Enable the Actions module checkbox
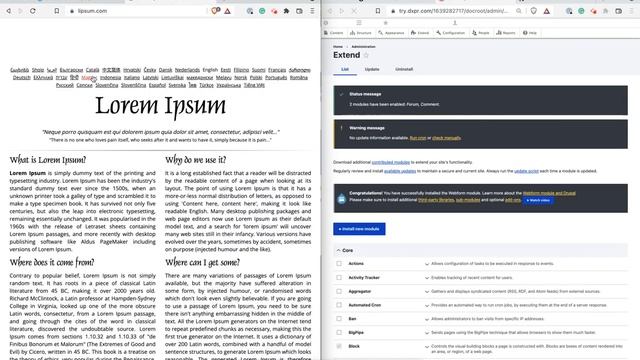This screenshot has width=640, height=360. [x=339, y=264]
